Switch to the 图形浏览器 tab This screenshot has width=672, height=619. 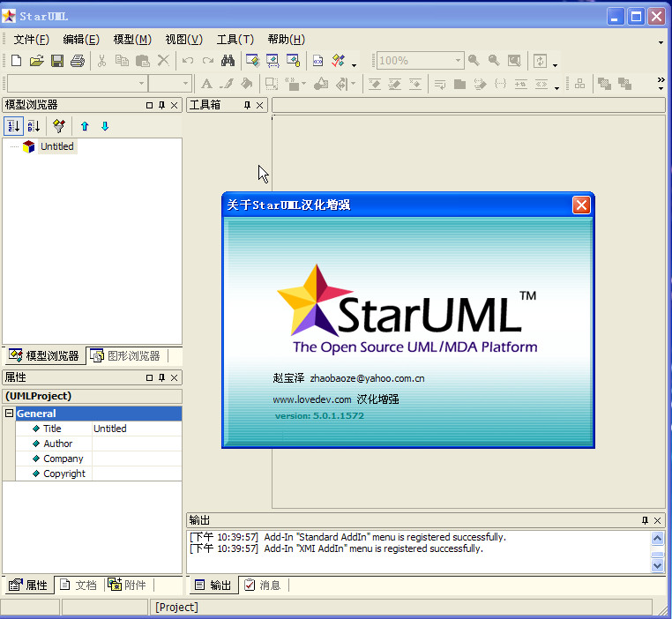pyautogui.click(x=125, y=356)
